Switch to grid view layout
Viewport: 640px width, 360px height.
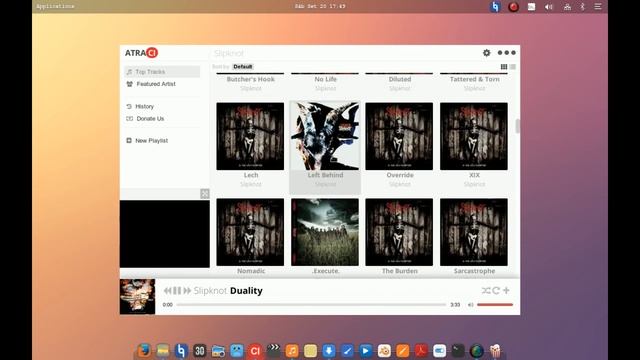coord(504,67)
